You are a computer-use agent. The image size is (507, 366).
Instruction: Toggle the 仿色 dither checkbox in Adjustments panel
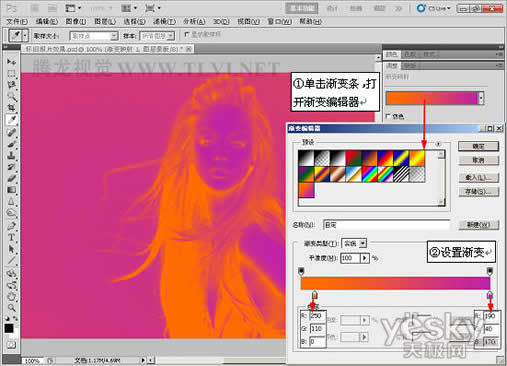click(x=388, y=116)
